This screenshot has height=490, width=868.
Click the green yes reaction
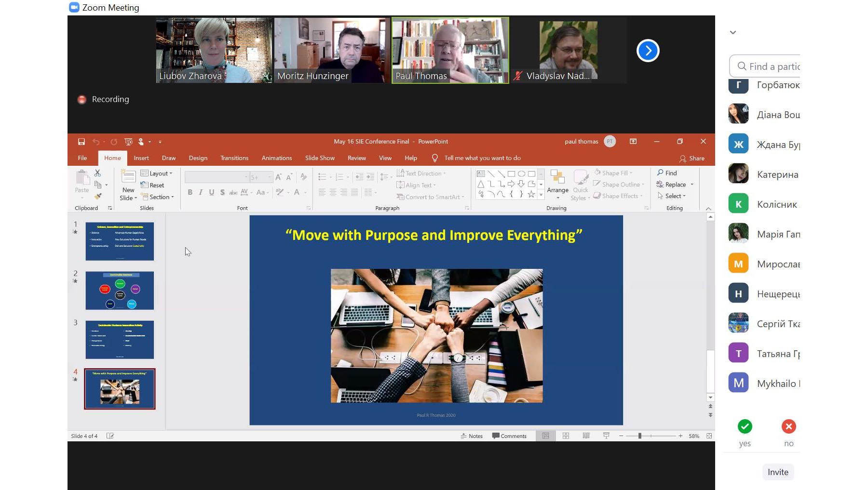point(745,427)
